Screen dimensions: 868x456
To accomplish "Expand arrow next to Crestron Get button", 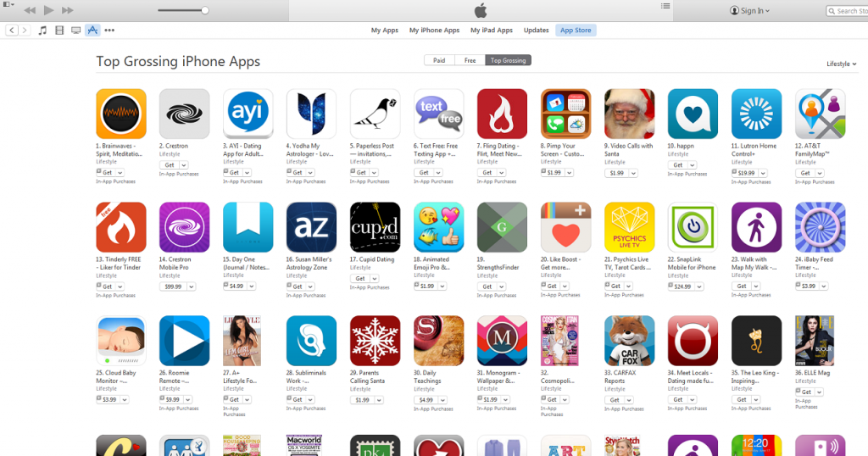I will tap(184, 165).
